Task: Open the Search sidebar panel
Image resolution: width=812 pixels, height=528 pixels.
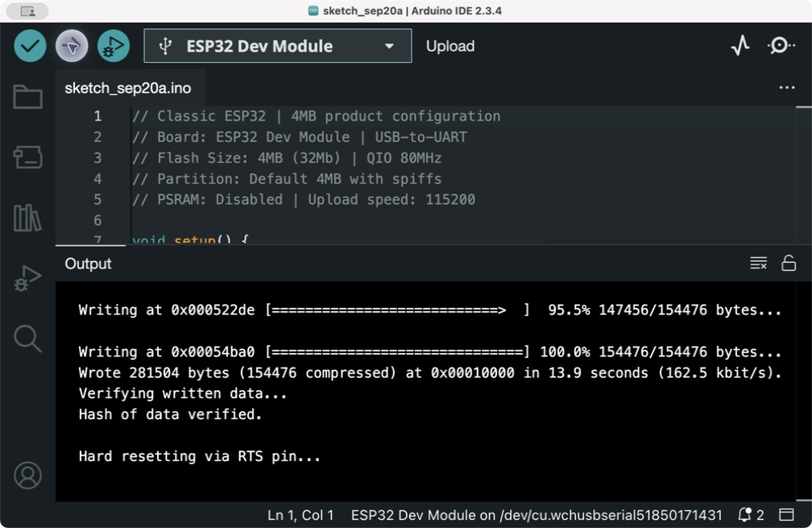Action: point(27,339)
